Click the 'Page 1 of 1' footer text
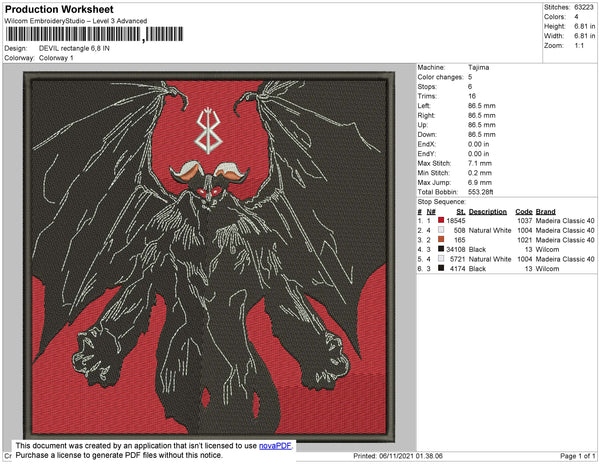 coord(577,456)
